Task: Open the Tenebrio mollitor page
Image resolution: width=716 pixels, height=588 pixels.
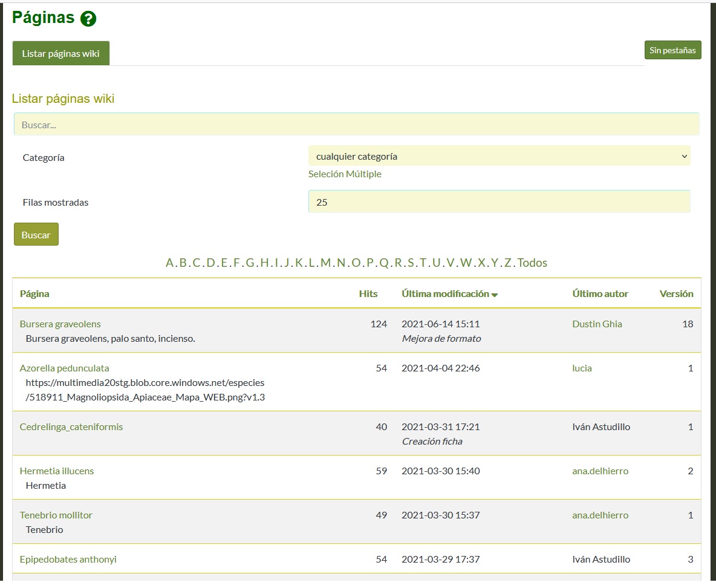Action: click(56, 515)
